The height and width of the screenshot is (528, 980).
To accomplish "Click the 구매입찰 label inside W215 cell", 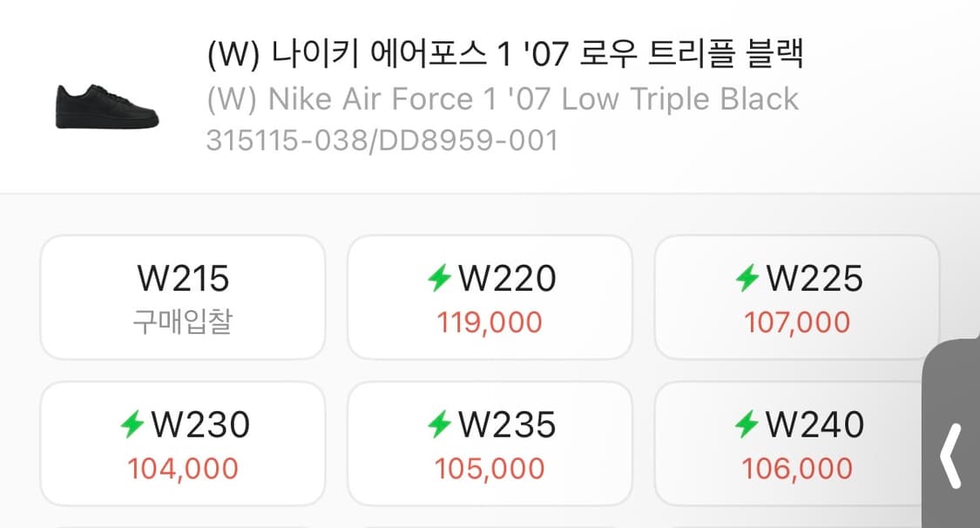I will (181, 319).
